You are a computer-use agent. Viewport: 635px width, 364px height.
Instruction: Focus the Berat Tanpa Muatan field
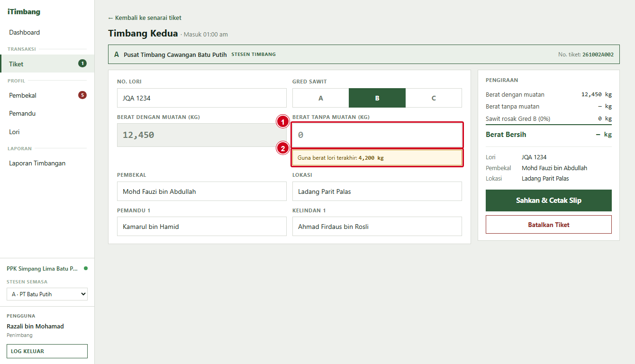(x=377, y=135)
